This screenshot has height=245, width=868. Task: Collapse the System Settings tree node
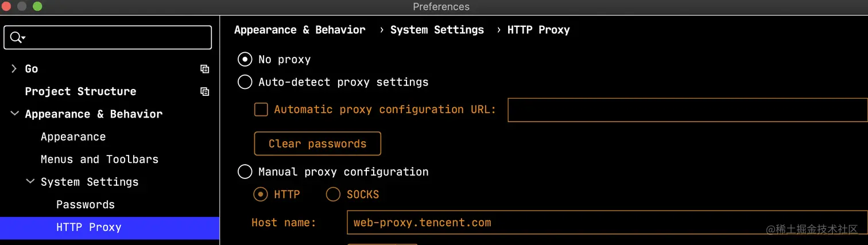(30, 182)
